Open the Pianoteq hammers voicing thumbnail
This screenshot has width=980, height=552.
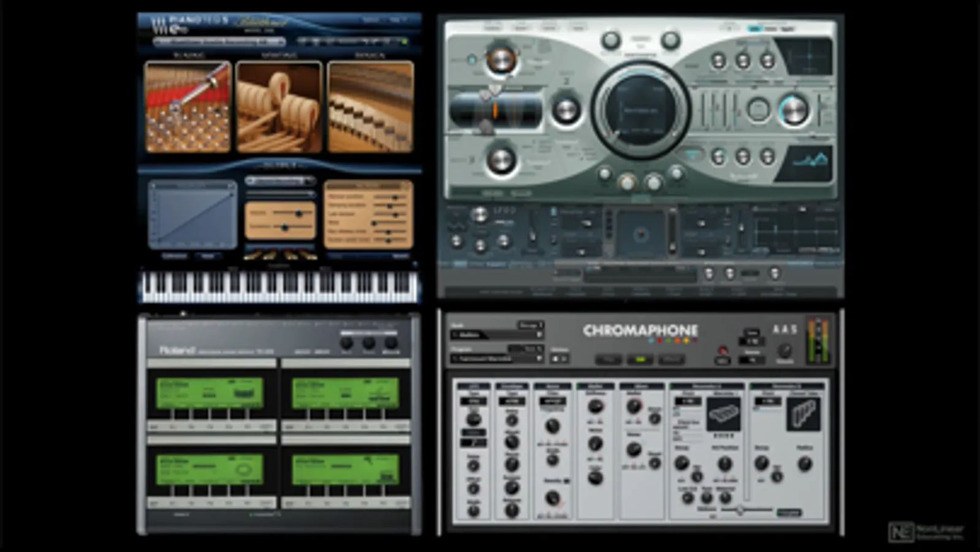coord(279,107)
